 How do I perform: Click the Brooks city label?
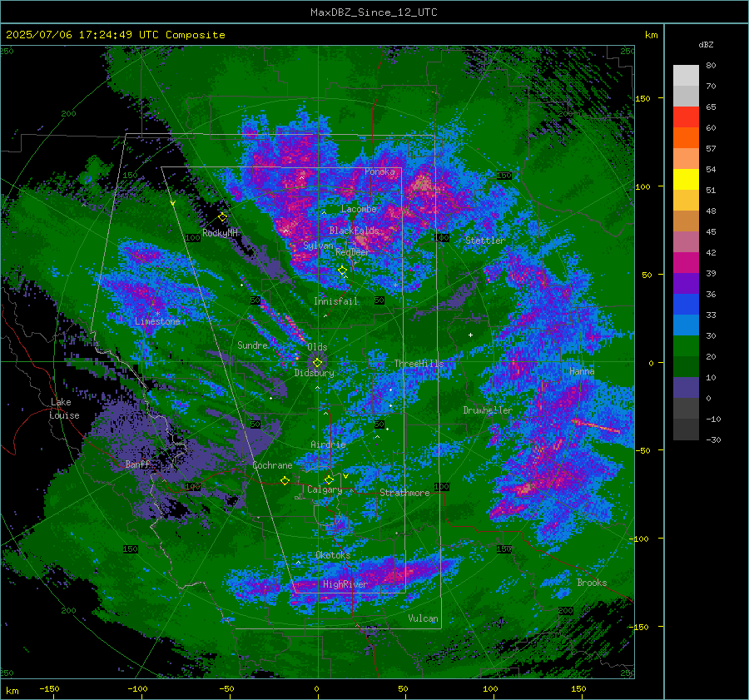point(592,583)
